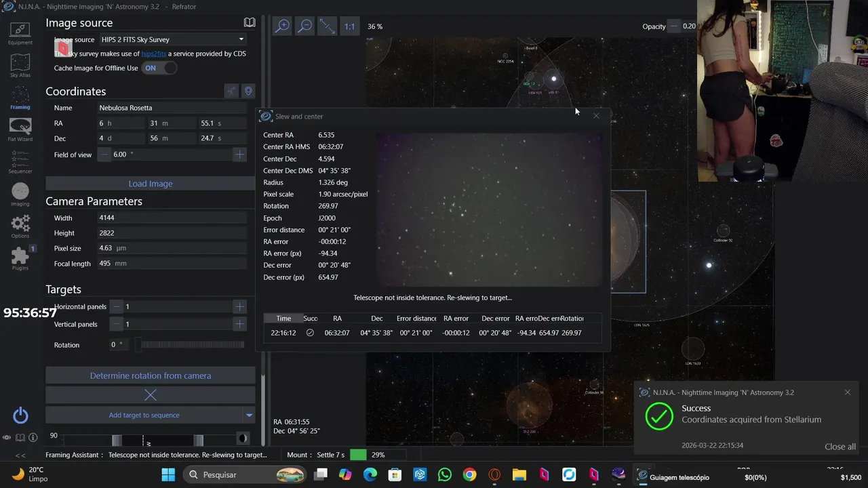
Task: Open the Equipment section in sidebar
Action: click(x=20, y=33)
